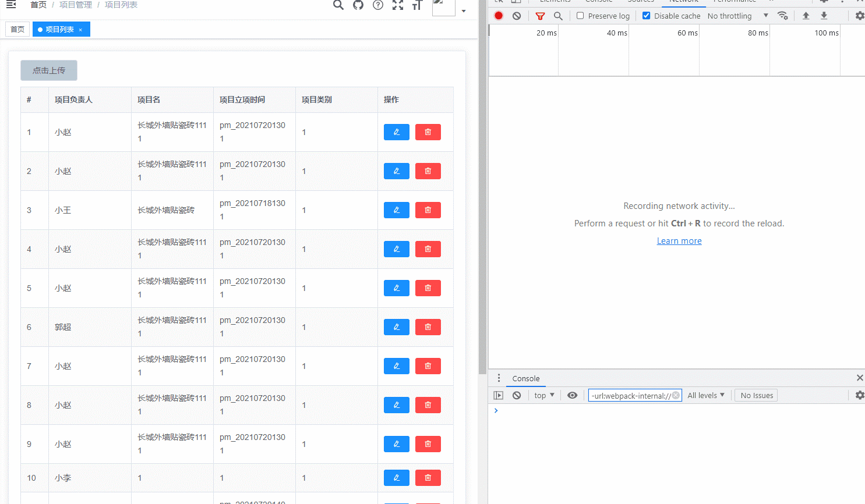This screenshot has width=865, height=504.
Task: Click the red record network log button
Action: tap(499, 16)
